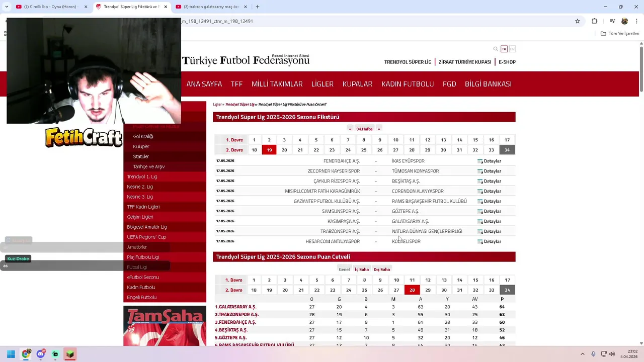The image size is (644, 362).
Task: Open the KUPALAR menu
Action: (x=357, y=84)
